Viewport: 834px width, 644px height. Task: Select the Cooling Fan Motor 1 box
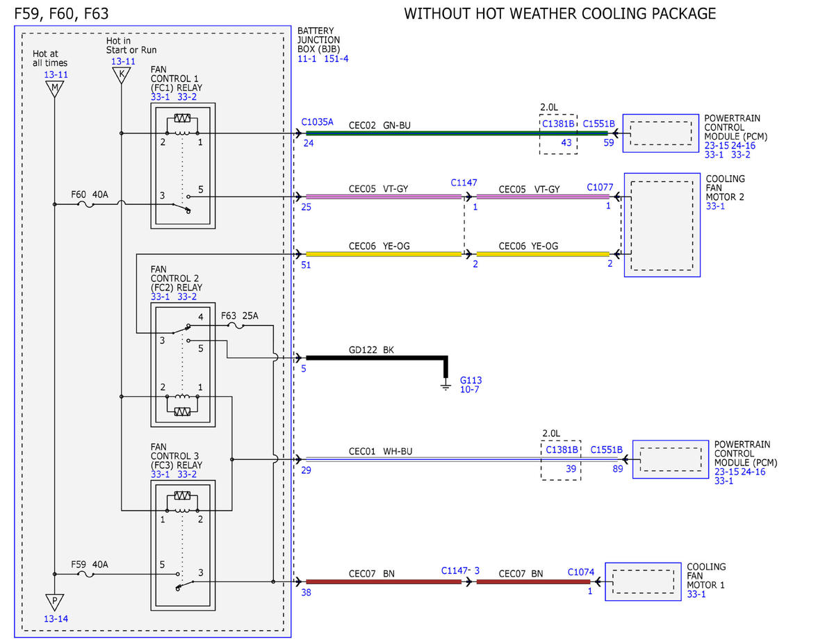(644, 581)
